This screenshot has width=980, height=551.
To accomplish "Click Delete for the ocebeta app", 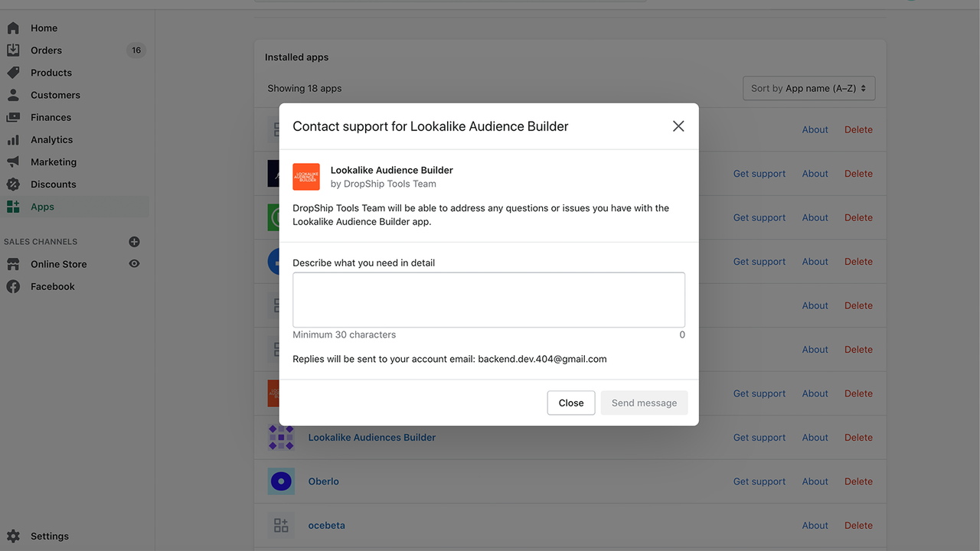I will [x=858, y=526].
